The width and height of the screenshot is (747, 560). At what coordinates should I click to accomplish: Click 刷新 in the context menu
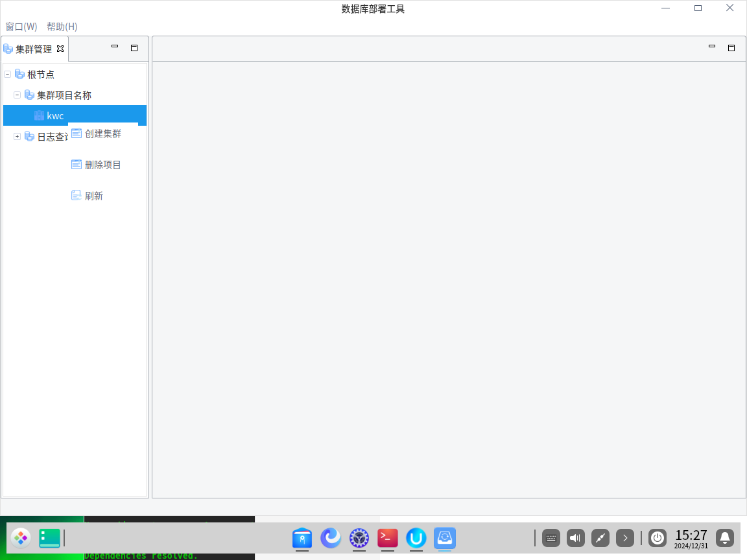pyautogui.click(x=93, y=196)
